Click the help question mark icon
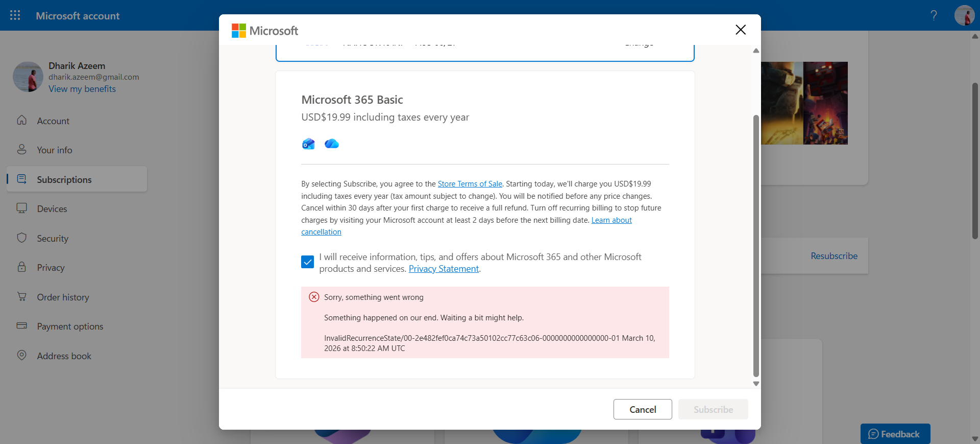 (x=934, y=15)
